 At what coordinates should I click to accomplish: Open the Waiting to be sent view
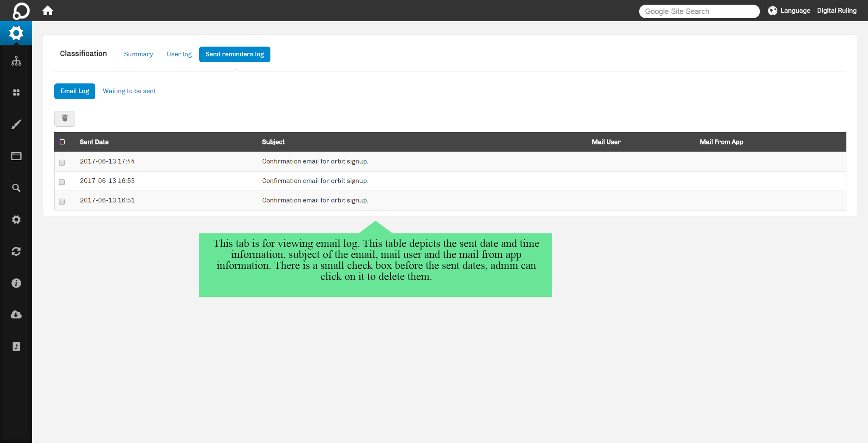point(129,91)
